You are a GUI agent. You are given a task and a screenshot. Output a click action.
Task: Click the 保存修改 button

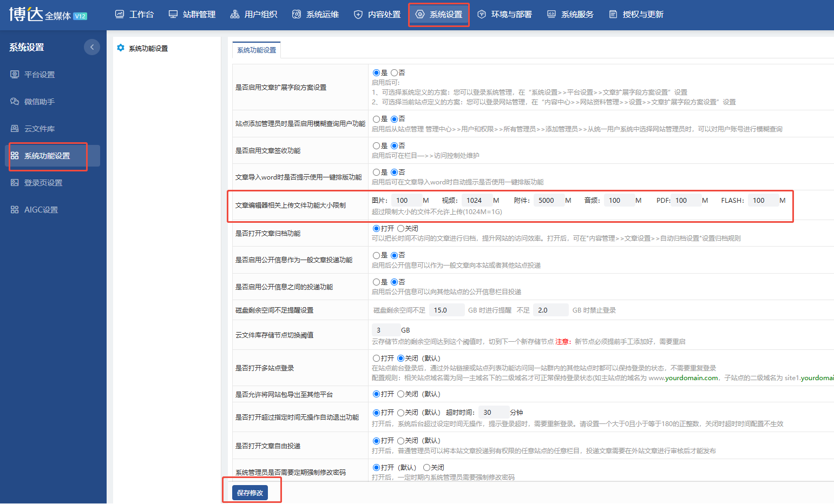pyautogui.click(x=250, y=493)
